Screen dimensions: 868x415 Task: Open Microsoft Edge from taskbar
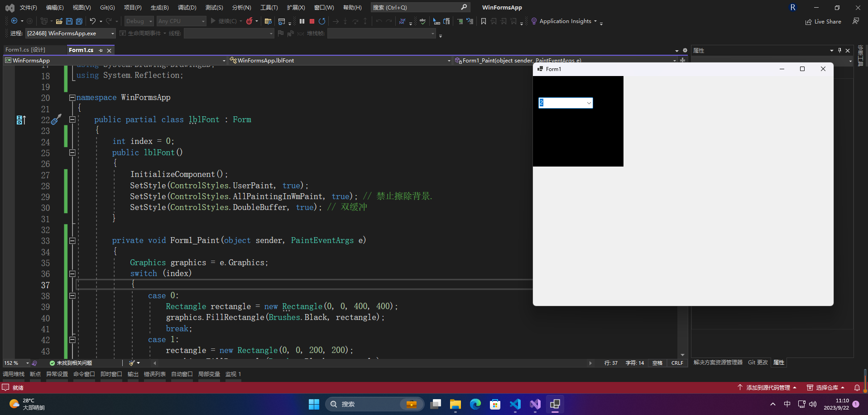click(x=475, y=404)
